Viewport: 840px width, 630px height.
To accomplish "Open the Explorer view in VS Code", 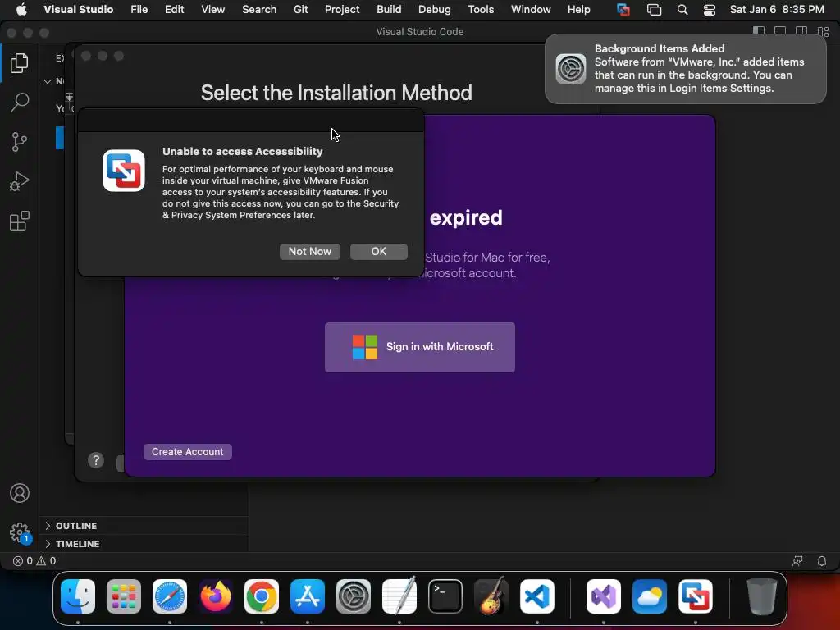I will click(x=20, y=62).
